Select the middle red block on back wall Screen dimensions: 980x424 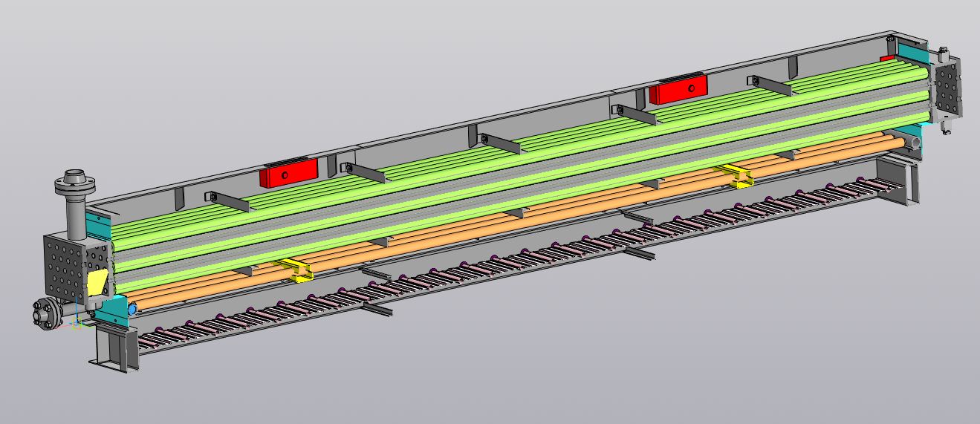click(678, 88)
